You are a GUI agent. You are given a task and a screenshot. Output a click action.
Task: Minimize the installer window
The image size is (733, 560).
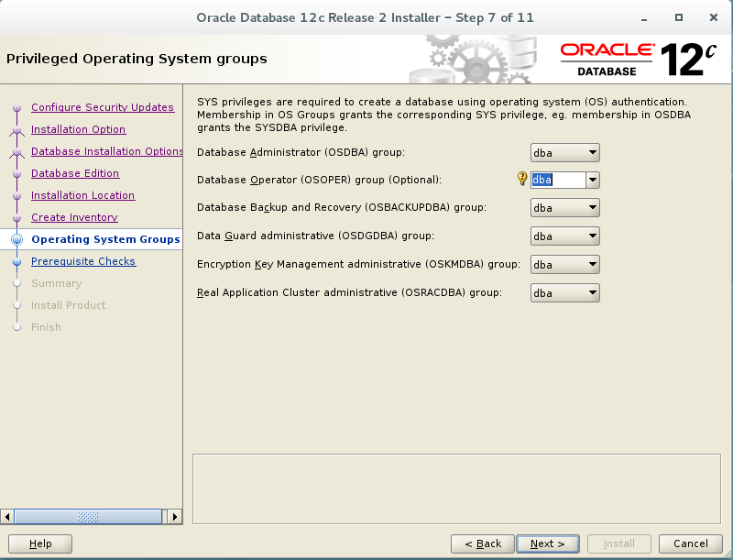point(644,18)
